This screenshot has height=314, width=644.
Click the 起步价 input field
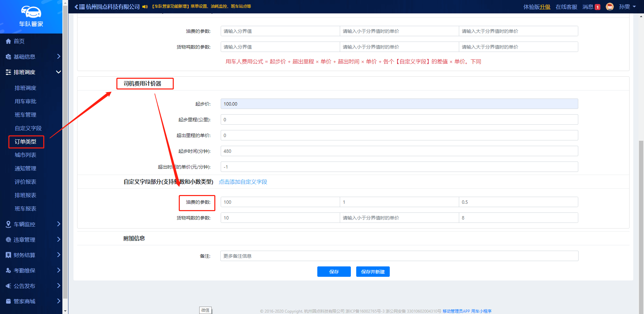(399, 104)
